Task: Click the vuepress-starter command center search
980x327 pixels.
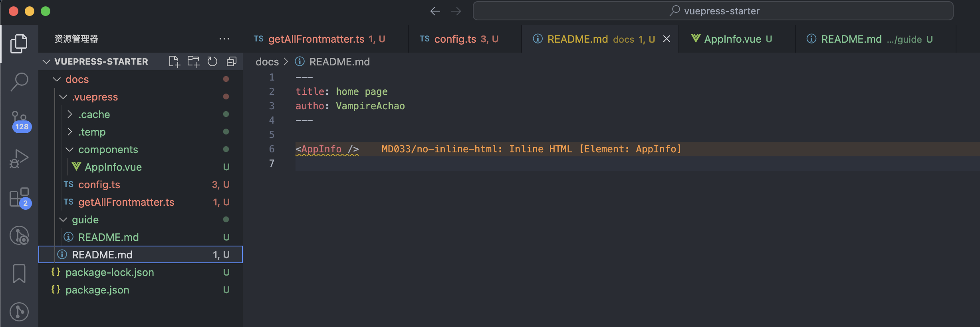Action: point(713,11)
